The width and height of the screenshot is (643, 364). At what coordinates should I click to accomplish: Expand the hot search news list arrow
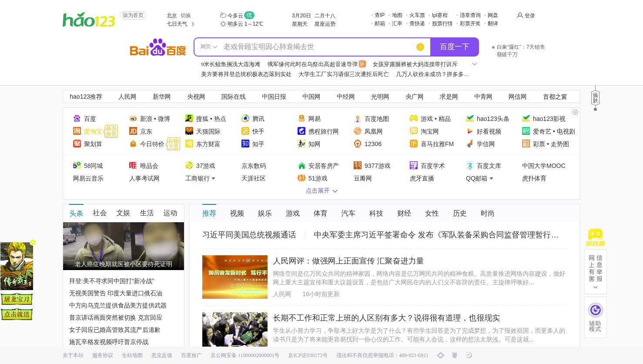475,64
